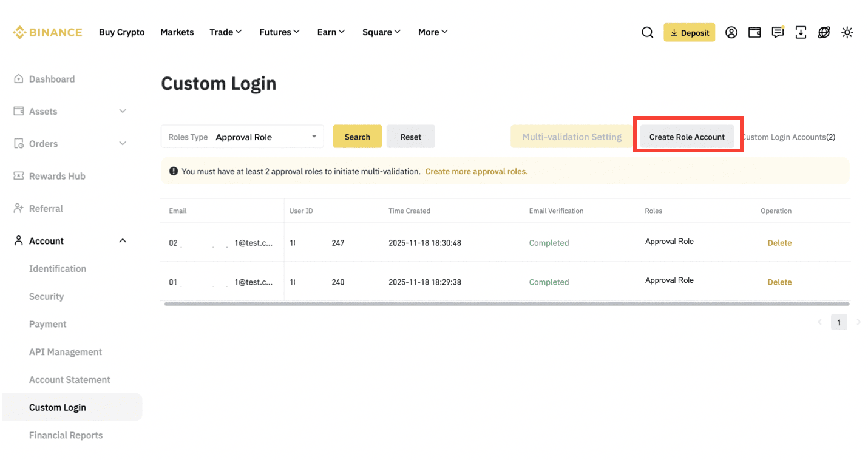Image resolution: width=868 pixels, height=460 pixels.
Task: Click timestamp 2025-11-18 18:29:38
Action: click(425, 282)
